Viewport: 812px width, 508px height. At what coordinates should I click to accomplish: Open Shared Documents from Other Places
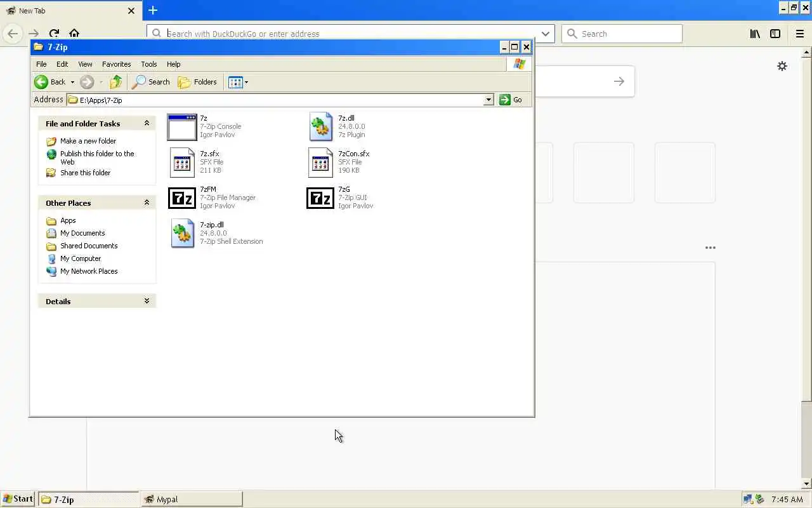tap(89, 246)
